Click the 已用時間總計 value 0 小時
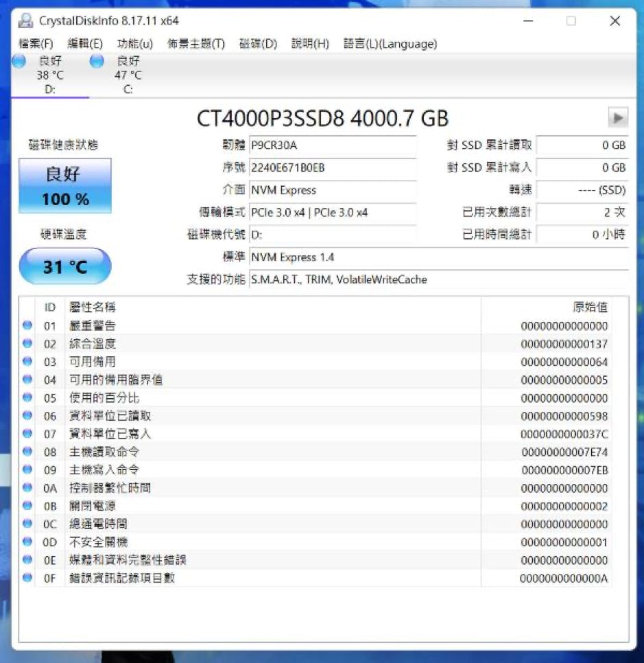 point(582,235)
